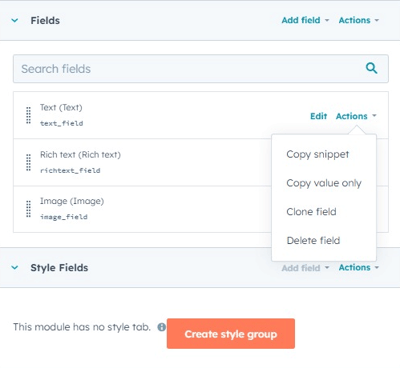Click the Edit link for the Text field
Image resolution: width=400 pixels, height=368 pixels.
coord(319,116)
